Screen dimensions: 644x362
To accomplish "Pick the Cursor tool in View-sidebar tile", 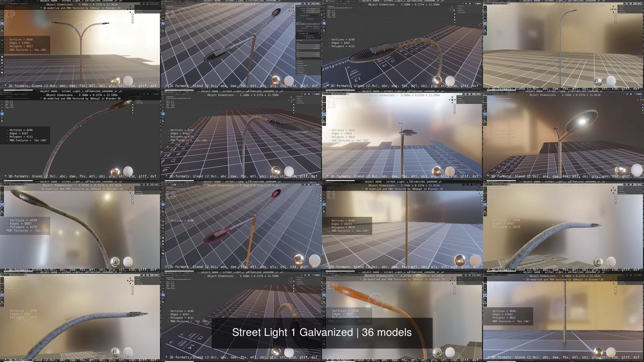I will 163,10.
